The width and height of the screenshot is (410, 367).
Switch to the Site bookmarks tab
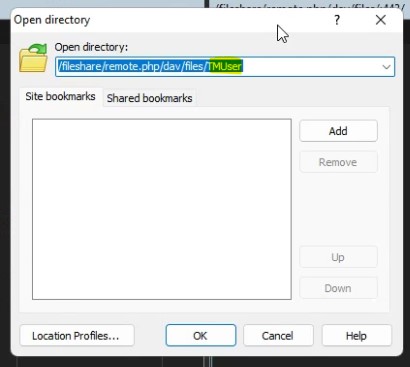click(60, 97)
